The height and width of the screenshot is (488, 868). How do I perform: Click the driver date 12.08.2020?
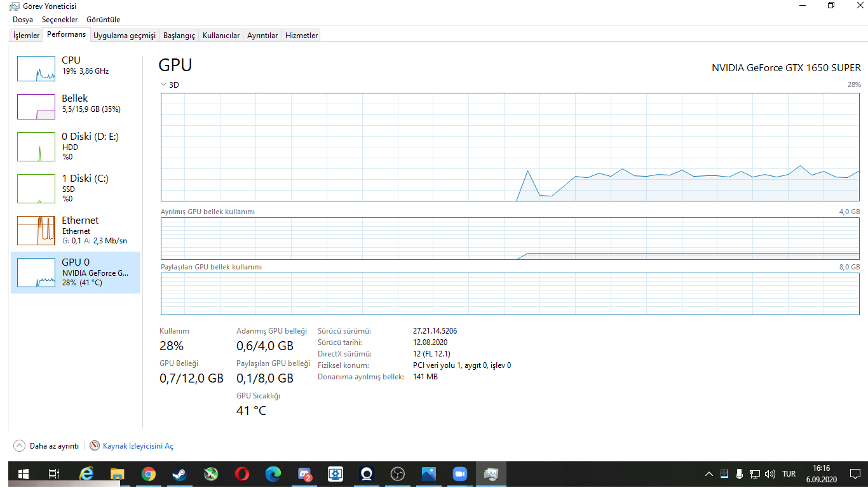pyautogui.click(x=431, y=342)
